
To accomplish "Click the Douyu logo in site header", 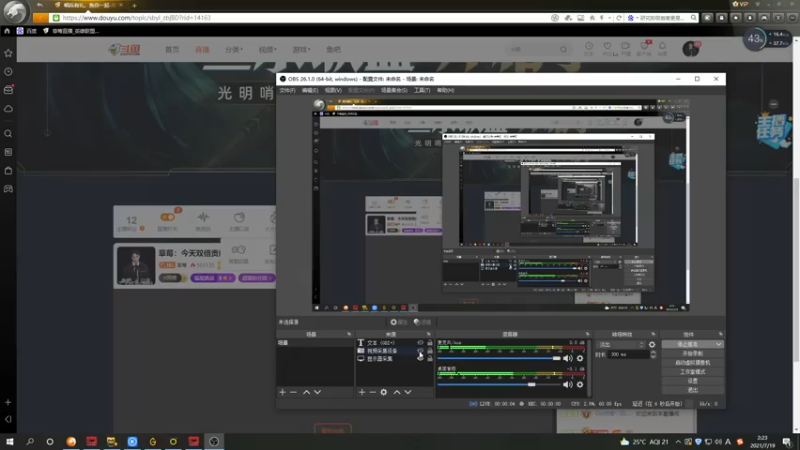I will [124, 49].
